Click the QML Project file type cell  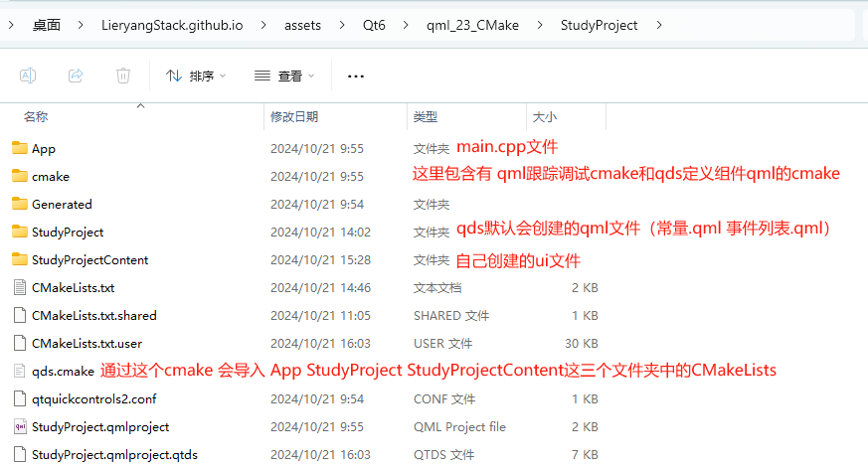coord(459,427)
